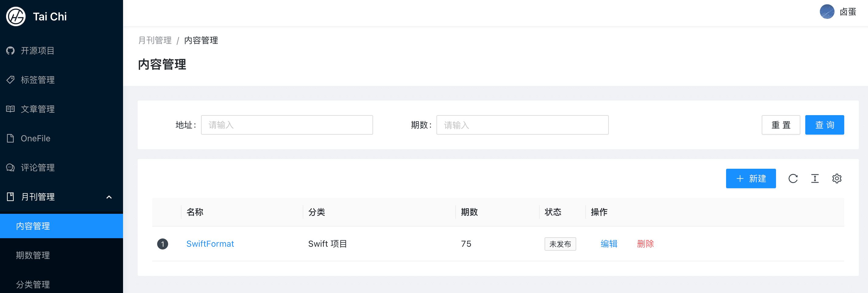Screen dimensions: 868x293
Task: Open the SwiftFormat link
Action: pyautogui.click(x=210, y=244)
